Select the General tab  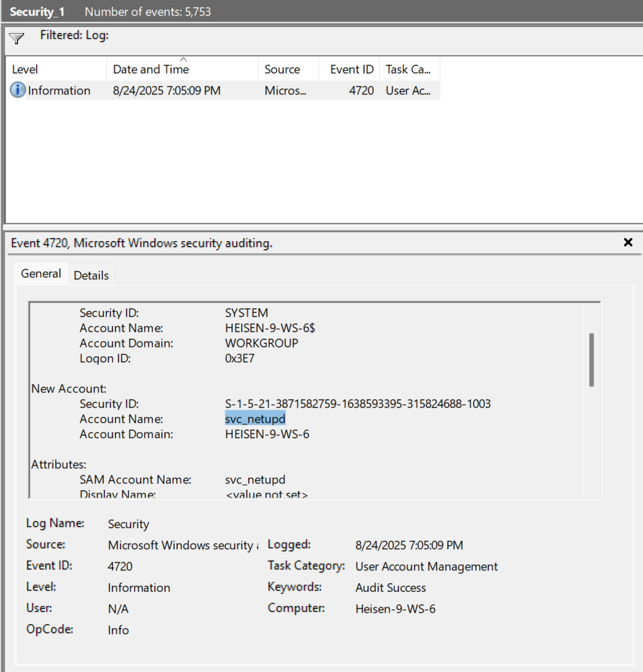point(41,273)
